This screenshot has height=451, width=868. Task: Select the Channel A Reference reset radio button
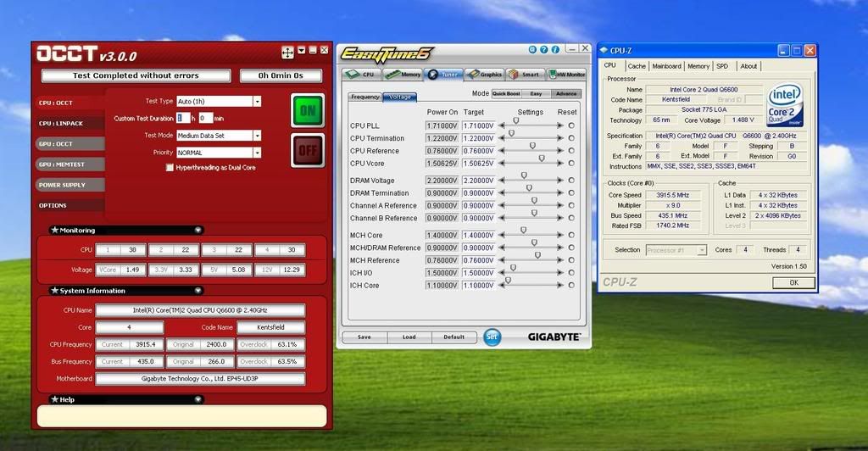point(571,205)
